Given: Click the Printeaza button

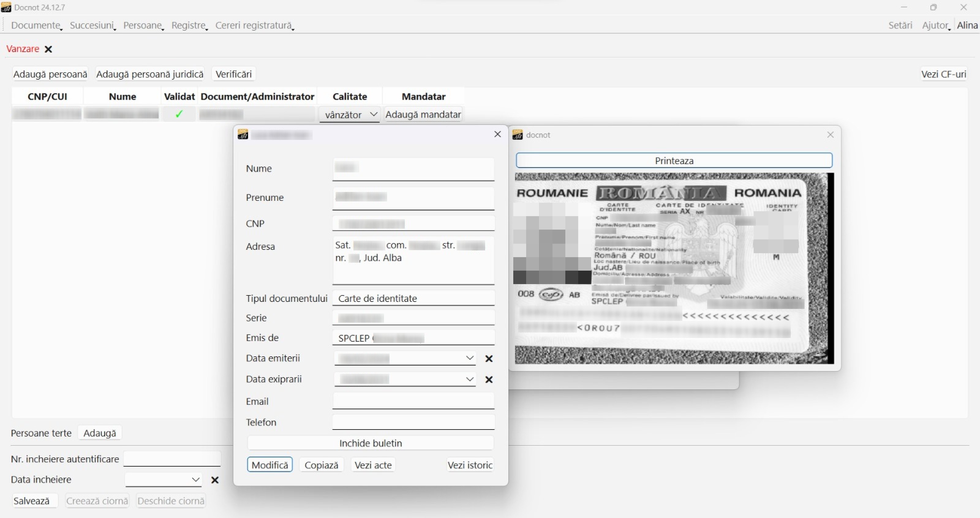Looking at the screenshot, I should point(674,160).
